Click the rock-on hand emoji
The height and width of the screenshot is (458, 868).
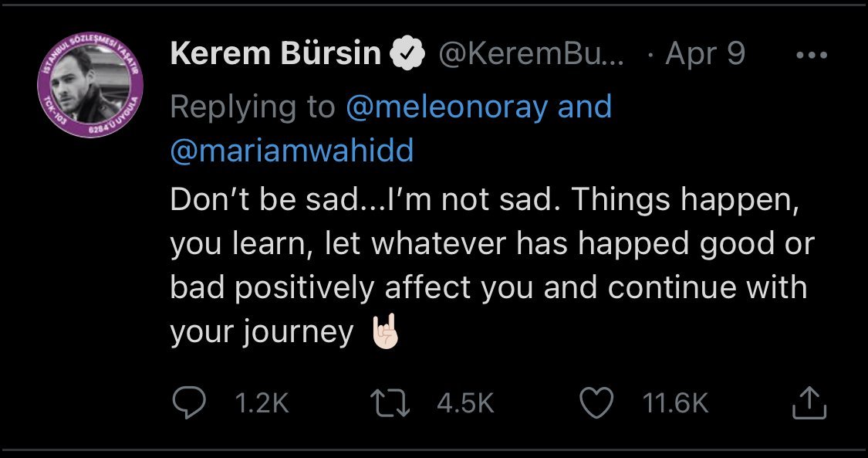(387, 332)
